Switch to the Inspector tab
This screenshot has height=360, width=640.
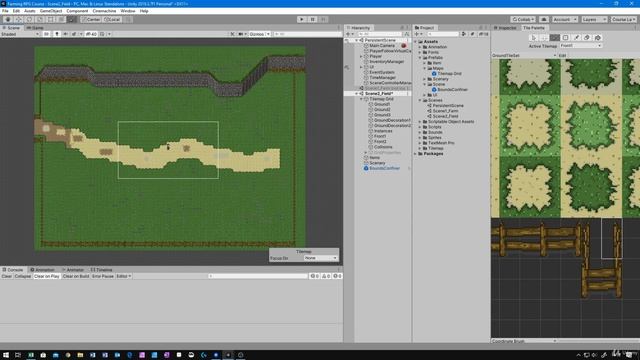pyautogui.click(x=505, y=28)
